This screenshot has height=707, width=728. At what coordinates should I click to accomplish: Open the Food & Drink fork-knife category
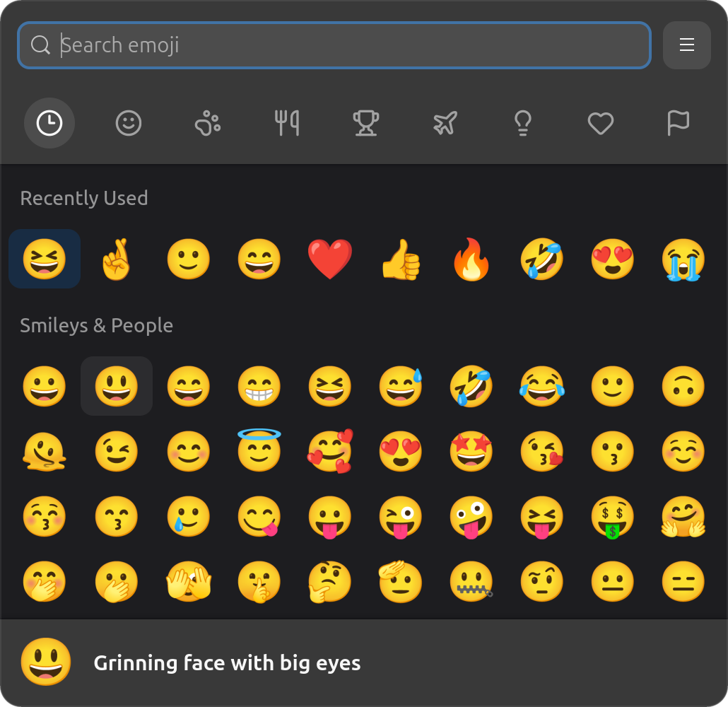[x=286, y=123]
